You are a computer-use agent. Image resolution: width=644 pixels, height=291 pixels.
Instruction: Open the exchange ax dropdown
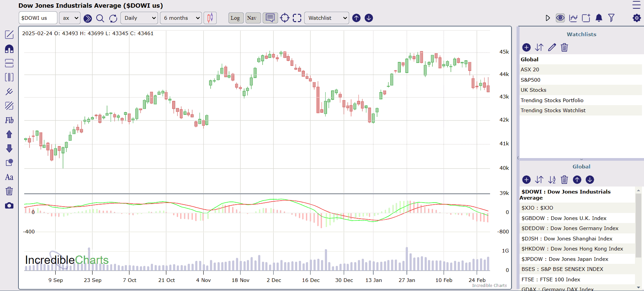(x=70, y=18)
